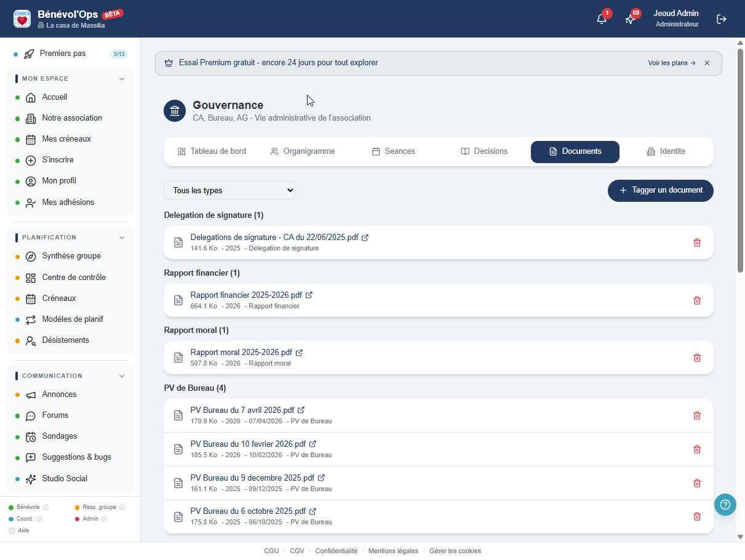
Task: Open Mon profil in sidebar
Action: coord(70,181)
